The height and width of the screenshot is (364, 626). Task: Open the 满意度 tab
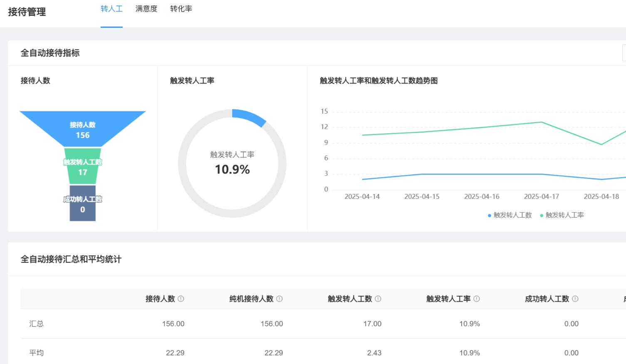click(146, 9)
